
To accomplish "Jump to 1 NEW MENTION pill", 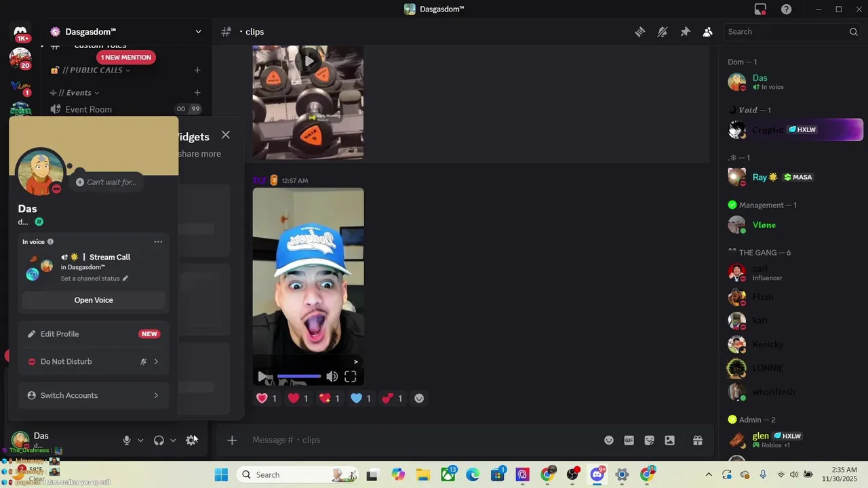I will (126, 58).
